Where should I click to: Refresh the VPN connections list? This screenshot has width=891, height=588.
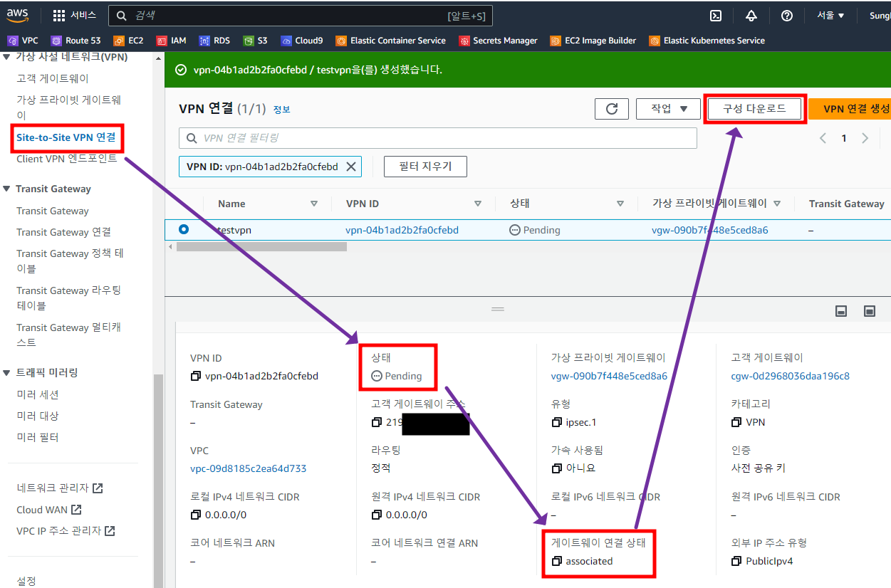(x=612, y=109)
